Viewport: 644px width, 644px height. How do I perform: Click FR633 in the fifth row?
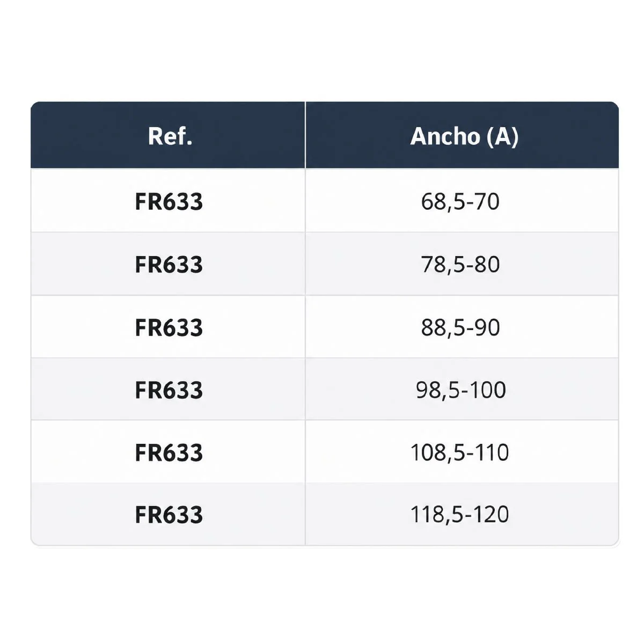point(169,452)
